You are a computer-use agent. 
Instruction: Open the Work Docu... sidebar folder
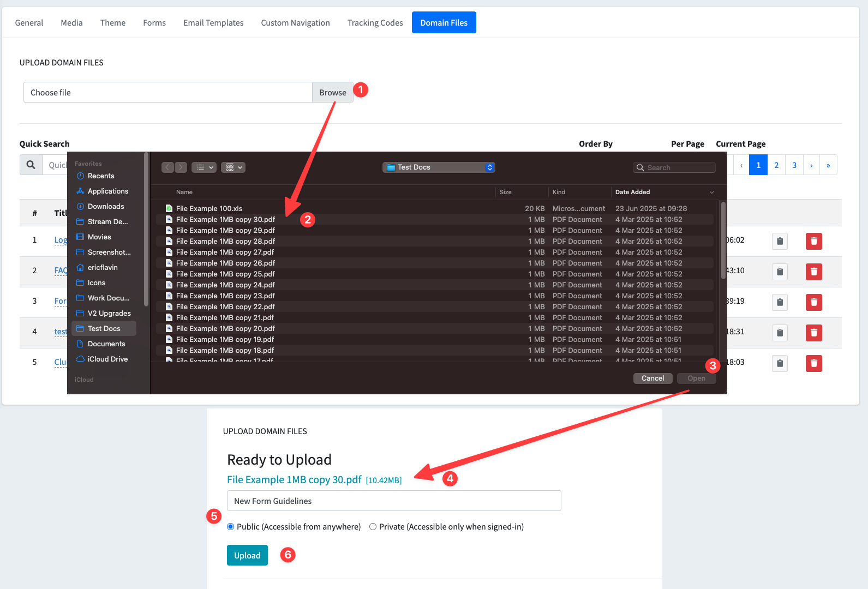pos(104,298)
